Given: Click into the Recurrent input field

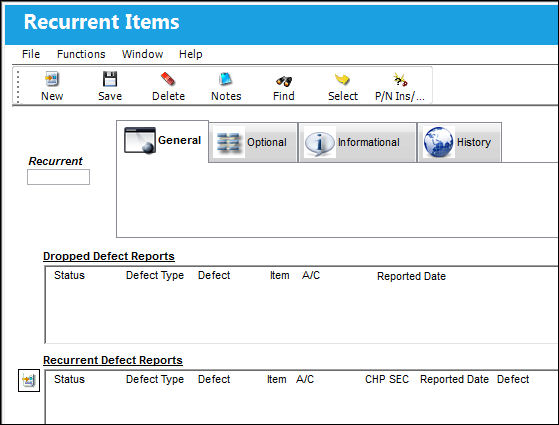Looking at the screenshot, I should (58, 177).
